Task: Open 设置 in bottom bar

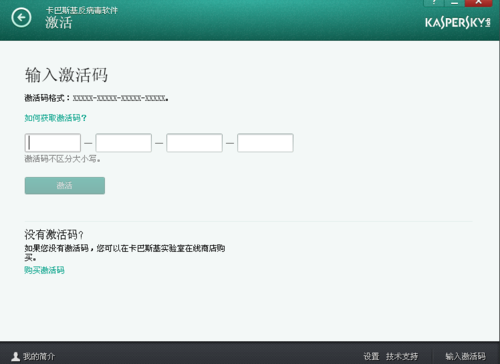Action: (371, 356)
